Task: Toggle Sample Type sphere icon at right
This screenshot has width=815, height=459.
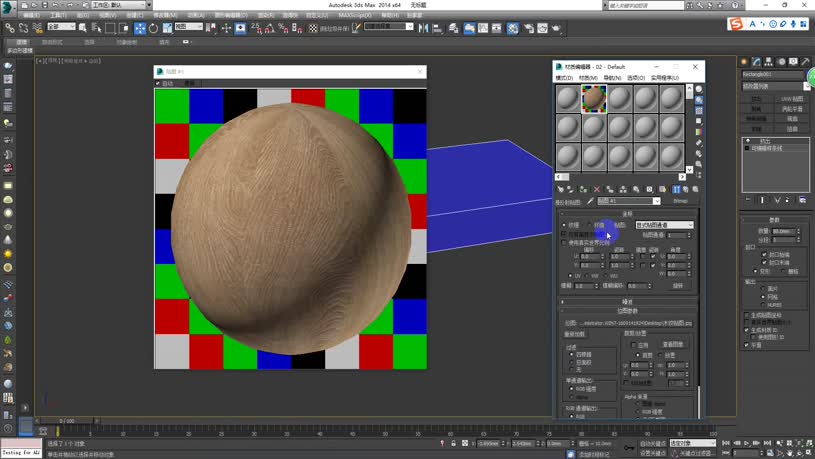Action: (x=699, y=89)
